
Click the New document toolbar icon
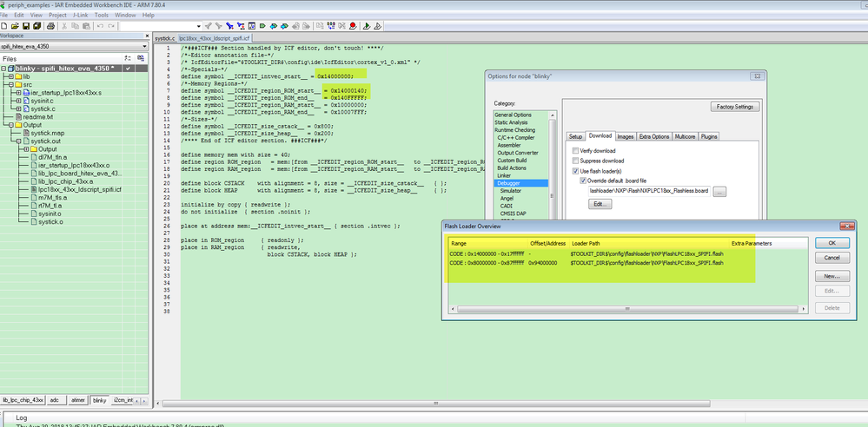coord(6,27)
